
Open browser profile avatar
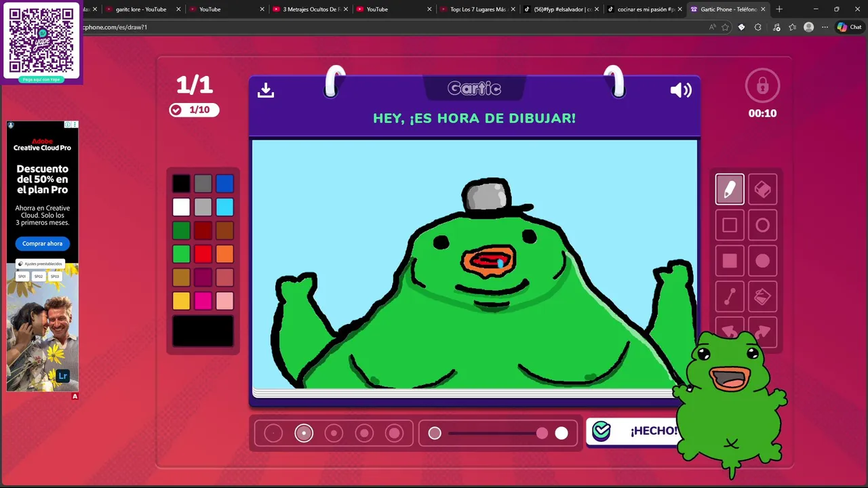coord(808,27)
